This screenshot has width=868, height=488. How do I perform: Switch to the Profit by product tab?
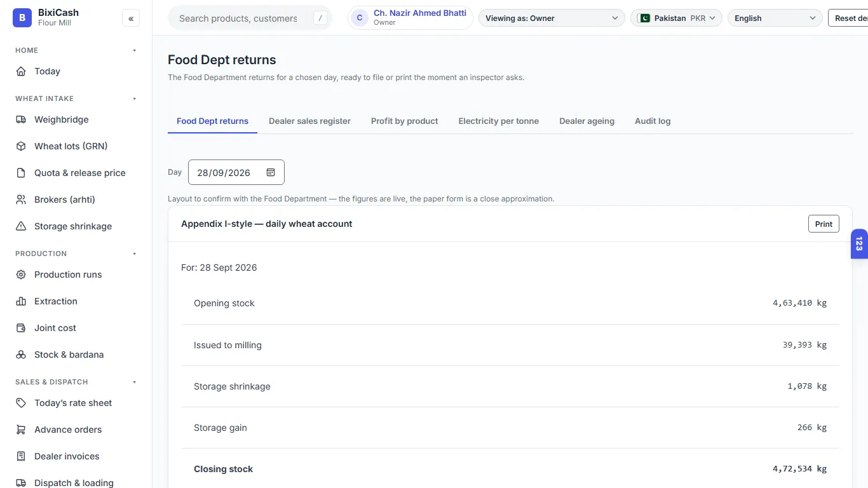point(405,121)
